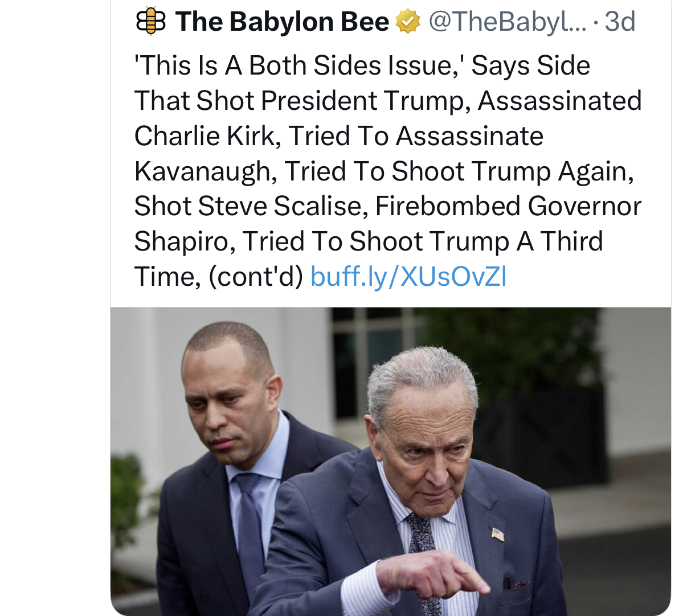Click the 3d post timestamp
Viewport: 687px width, 616px height.
point(620,22)
